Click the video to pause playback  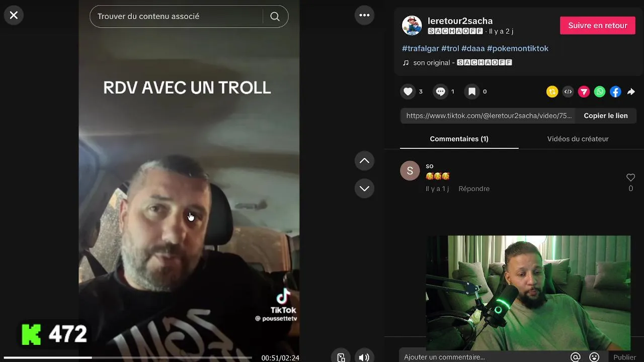click(189, 181)
